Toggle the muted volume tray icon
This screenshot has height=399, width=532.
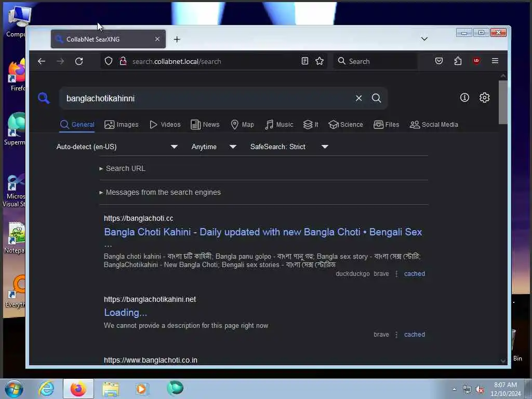[480, 390]
